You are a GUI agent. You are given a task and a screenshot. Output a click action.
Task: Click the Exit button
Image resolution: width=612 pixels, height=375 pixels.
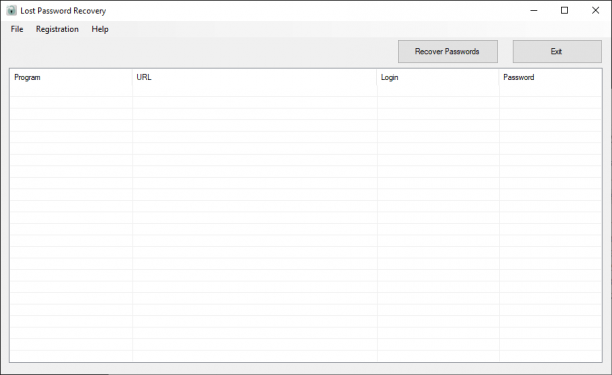[557, 52]
